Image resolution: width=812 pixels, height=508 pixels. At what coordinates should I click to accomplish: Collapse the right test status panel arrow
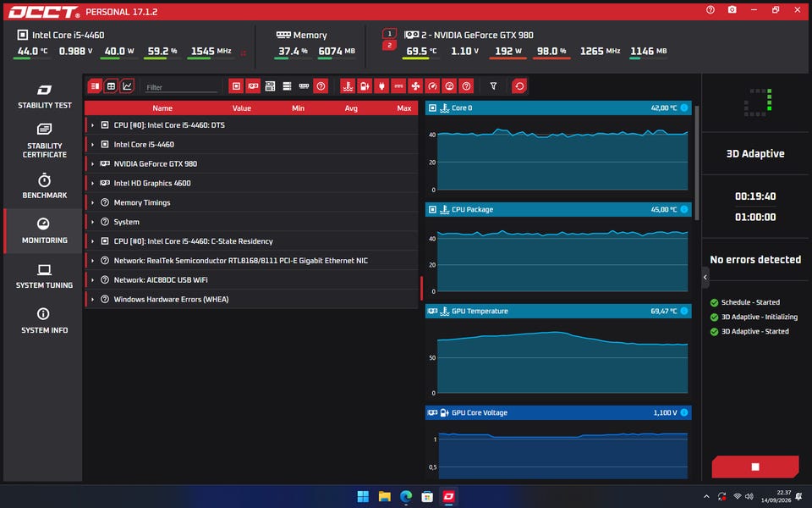[705, 278]
